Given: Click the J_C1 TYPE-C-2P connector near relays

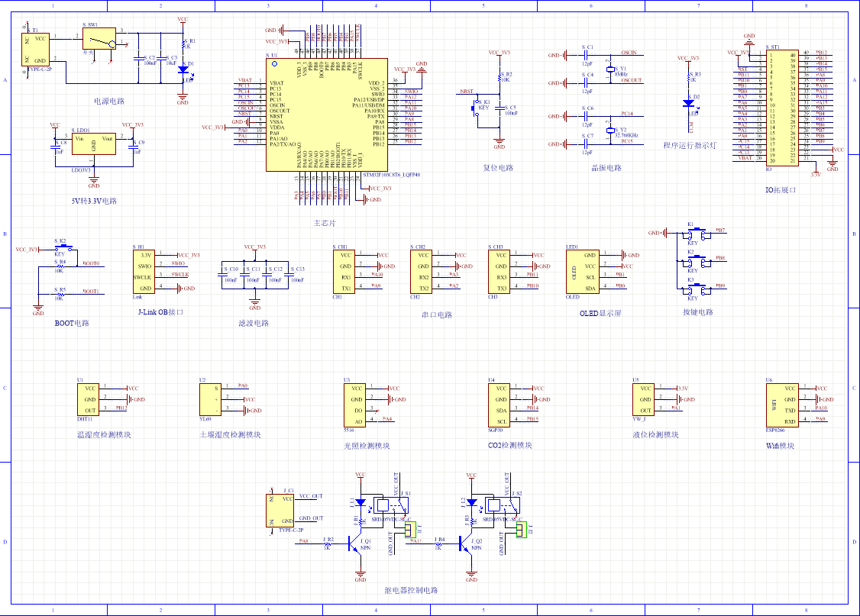Looking at the screenshot, I should click(280, 510).
